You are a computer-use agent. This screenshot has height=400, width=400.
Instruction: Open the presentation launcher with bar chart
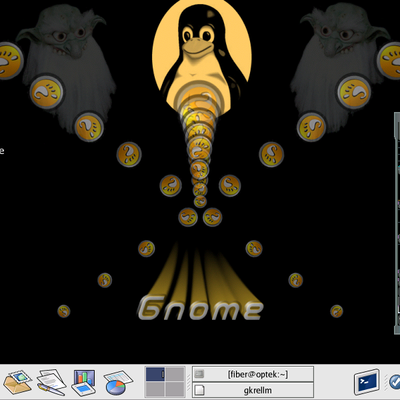coord(84,382)
